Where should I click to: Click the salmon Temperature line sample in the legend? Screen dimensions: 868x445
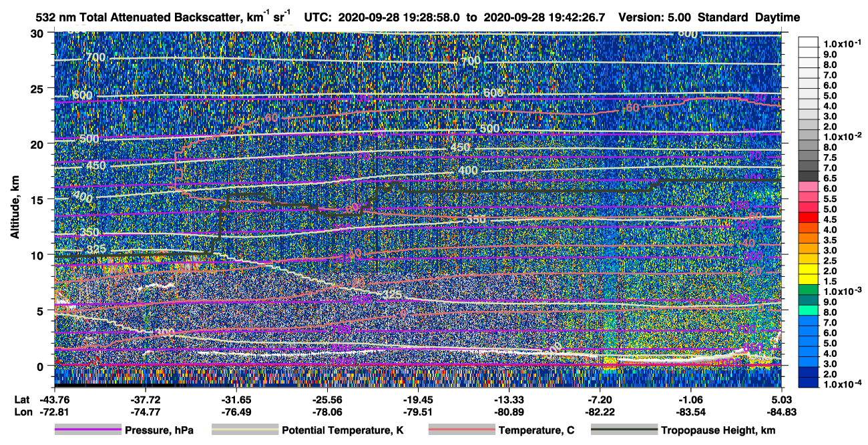[461, 430]
